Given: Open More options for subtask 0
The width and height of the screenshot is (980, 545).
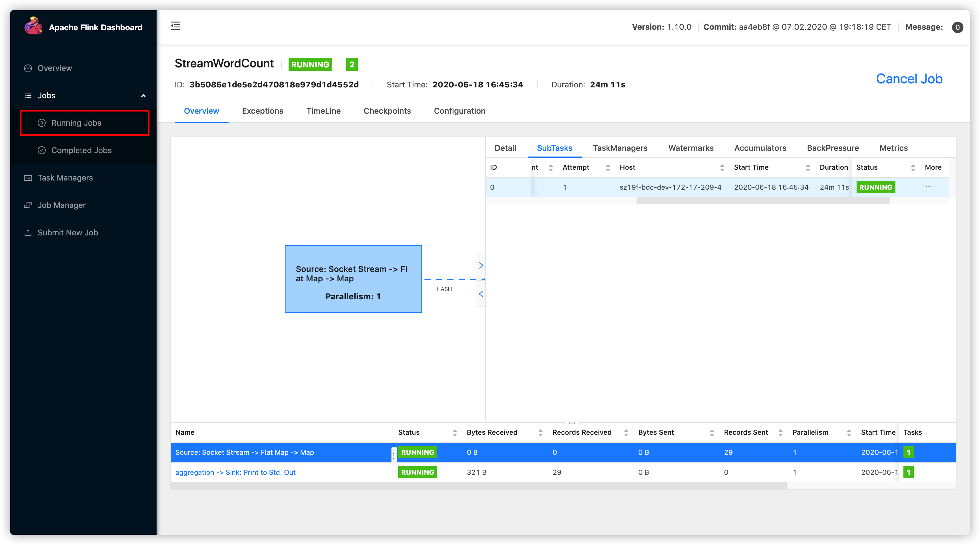Looking at the screenshot, I should 928,187.
